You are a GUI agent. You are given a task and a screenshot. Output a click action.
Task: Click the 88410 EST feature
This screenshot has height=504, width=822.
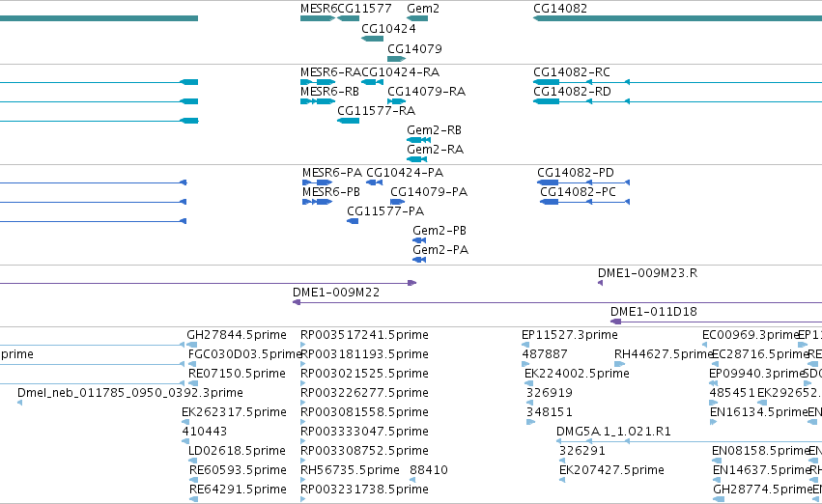click(x=412, y=481)
